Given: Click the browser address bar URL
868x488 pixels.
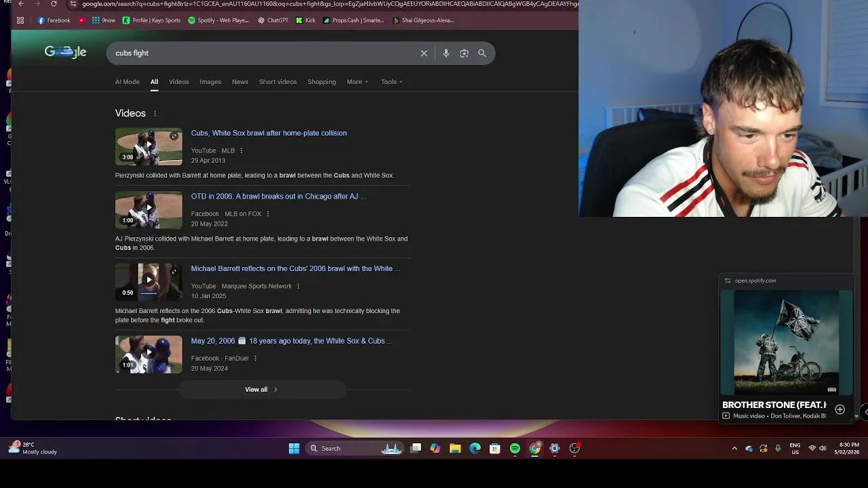Looking at the screenshot, I should pyautogui.click(x=330, y=3).
